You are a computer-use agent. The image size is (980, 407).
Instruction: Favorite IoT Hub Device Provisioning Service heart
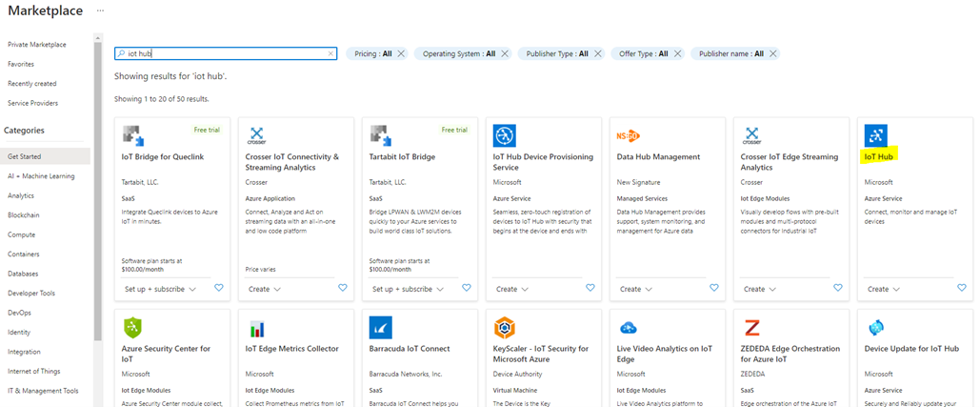point(590,288)
